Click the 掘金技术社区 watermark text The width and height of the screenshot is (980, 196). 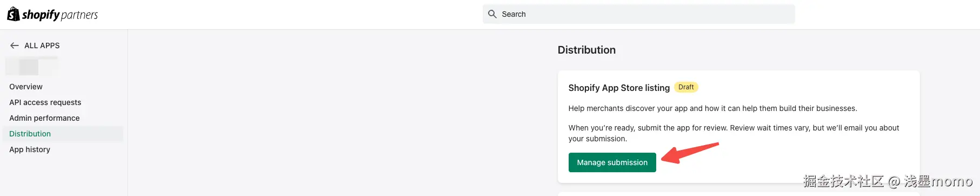pyautogui.click(x=843, y=181)
